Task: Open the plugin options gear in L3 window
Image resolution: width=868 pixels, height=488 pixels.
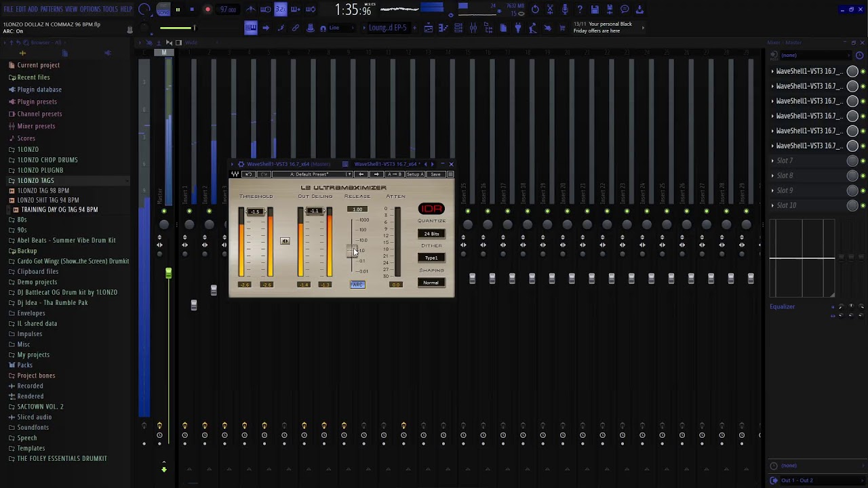Action: tap(241, 164)
